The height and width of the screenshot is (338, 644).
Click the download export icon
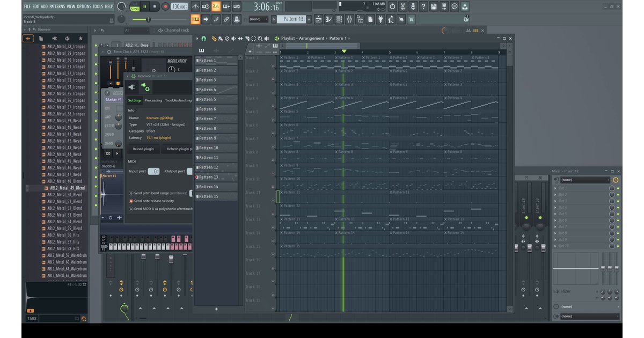(x=465, y=6)
